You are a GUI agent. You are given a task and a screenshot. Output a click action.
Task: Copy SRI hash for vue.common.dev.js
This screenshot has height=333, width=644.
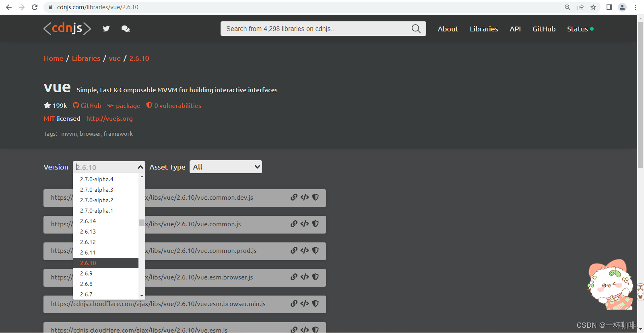316,197
